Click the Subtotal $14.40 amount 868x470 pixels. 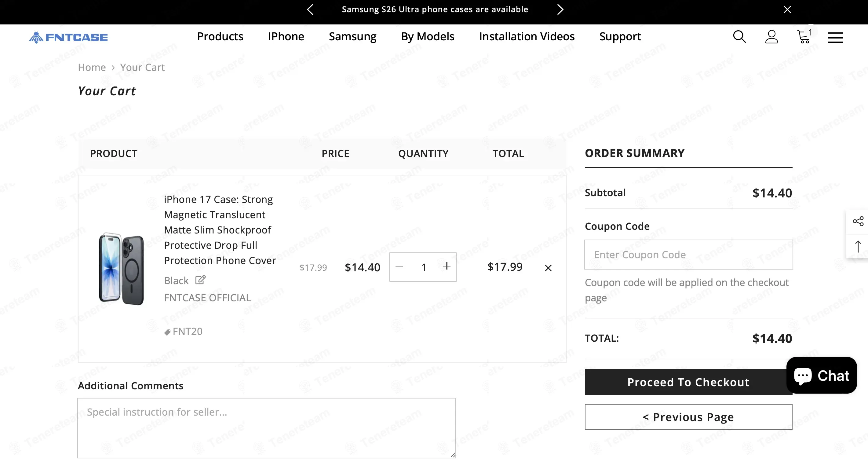[x=772, y=193]
